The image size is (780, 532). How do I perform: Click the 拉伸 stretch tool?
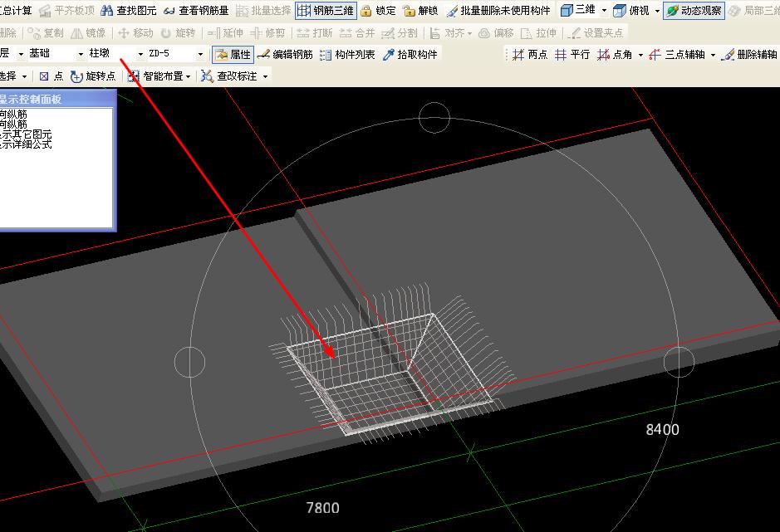coord(538,33)
